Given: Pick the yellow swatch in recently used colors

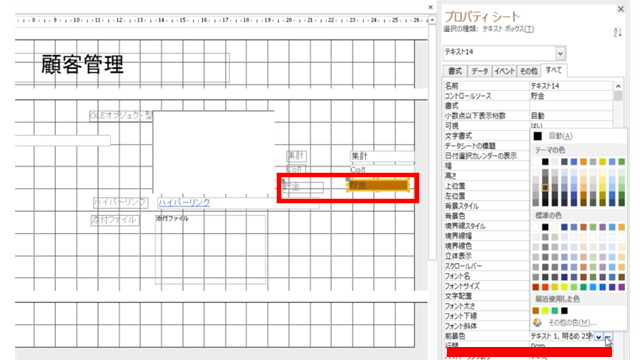Looking at the screenshot, I should (x=545, y=311).
